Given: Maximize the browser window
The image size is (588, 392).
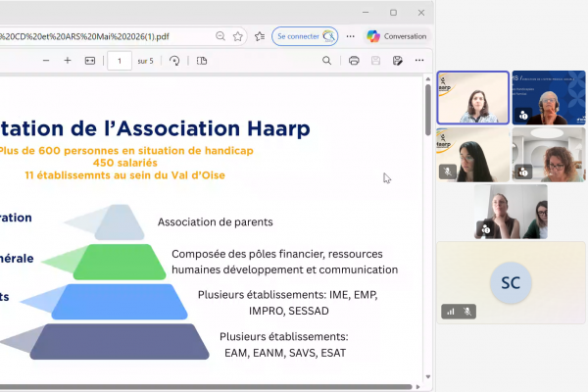Looking at the screenshot, I should click(393, 13).
